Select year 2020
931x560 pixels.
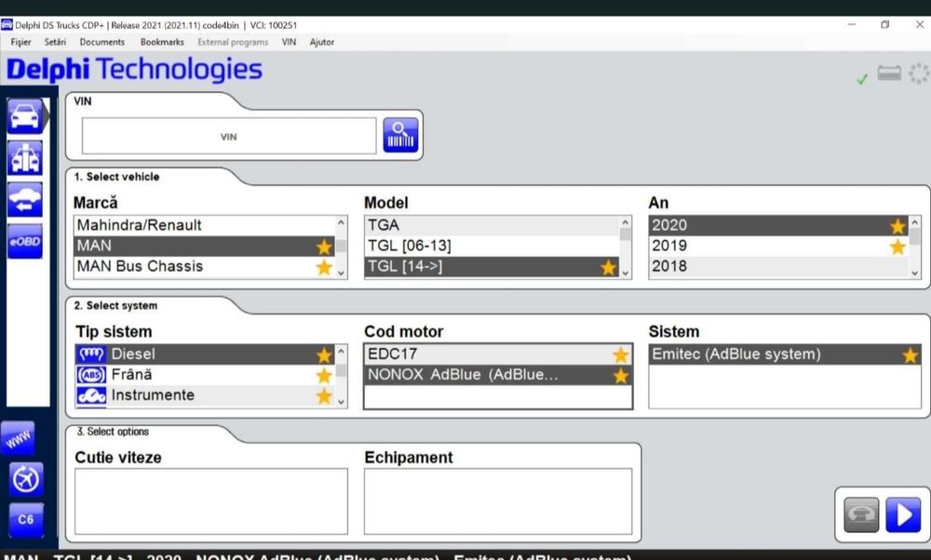pyautogui.click(x=778, y=225)
